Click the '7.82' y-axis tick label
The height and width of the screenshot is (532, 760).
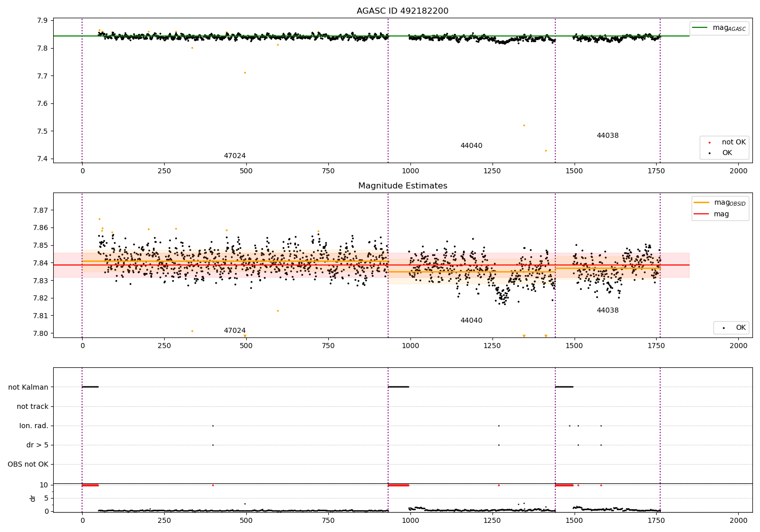point(41,298)
